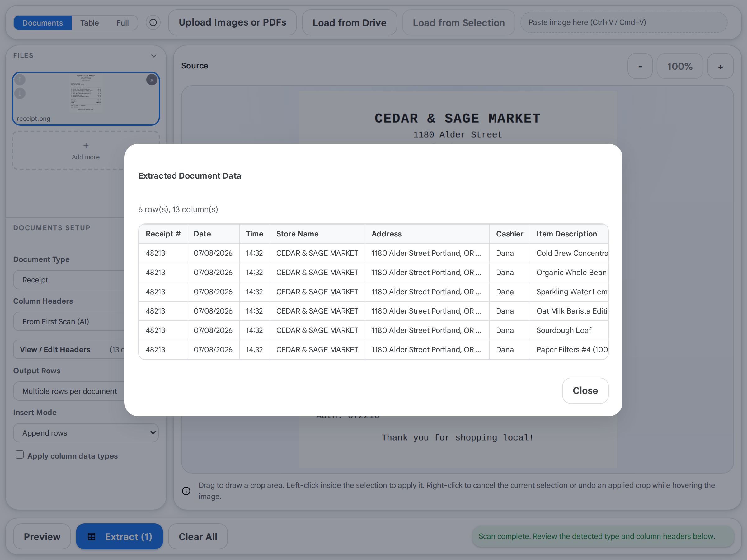Click the CEDAR & SAGE MARKET receipt title

tap(458, 118)
